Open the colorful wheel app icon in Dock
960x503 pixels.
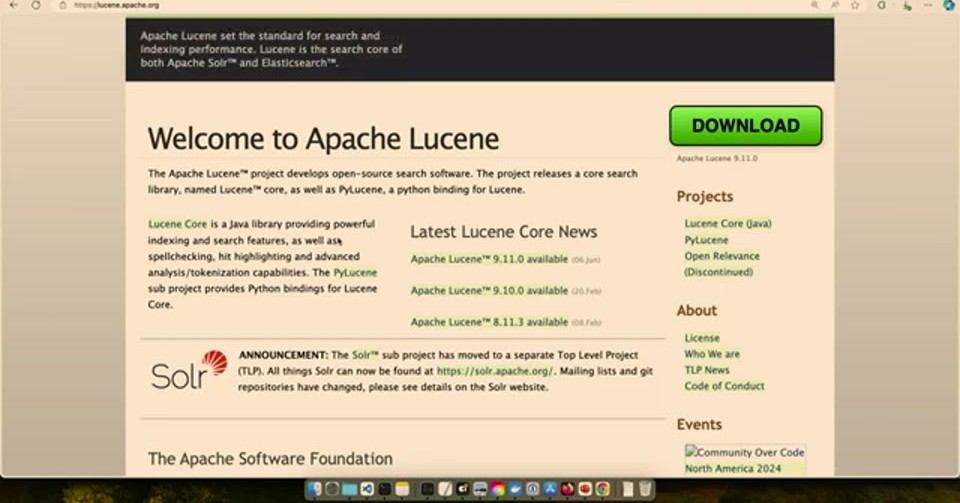click(x=498, y=488)
